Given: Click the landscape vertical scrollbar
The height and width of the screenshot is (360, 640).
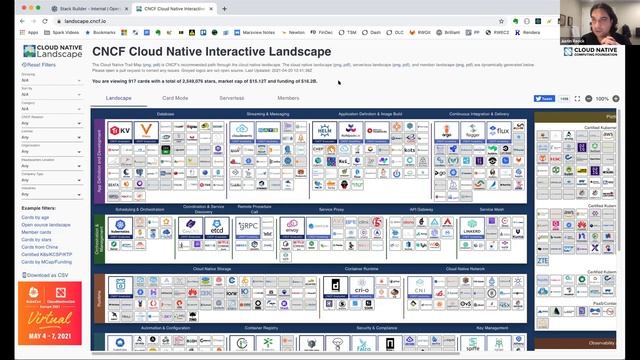Looking at the screenshot, I should 619,180.
